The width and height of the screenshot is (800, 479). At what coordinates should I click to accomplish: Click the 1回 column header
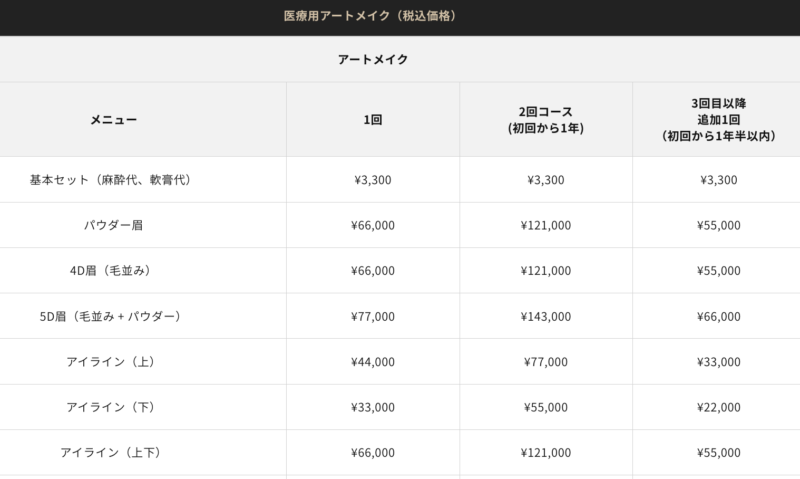pos(372,119)
